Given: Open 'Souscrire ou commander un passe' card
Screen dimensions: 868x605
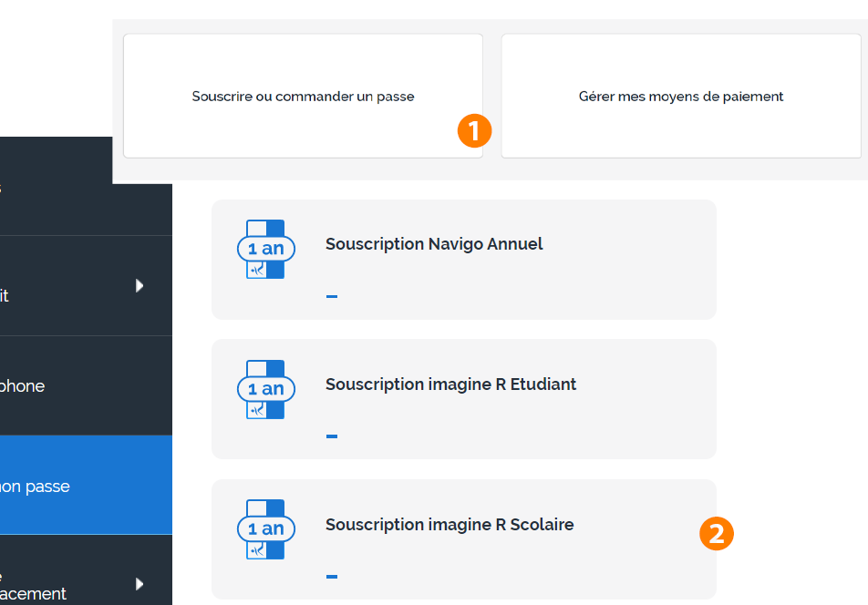Looking at the screenshot, I should [303, 96].
